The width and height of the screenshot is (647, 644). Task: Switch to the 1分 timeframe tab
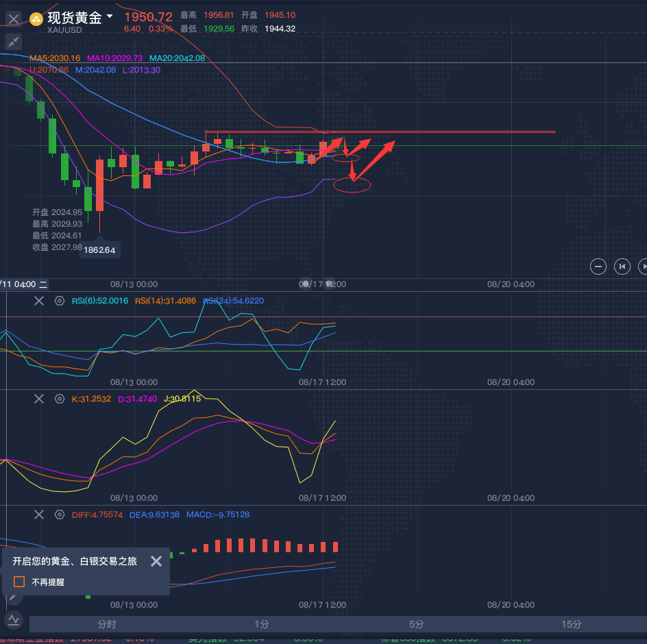coord(261,624)
